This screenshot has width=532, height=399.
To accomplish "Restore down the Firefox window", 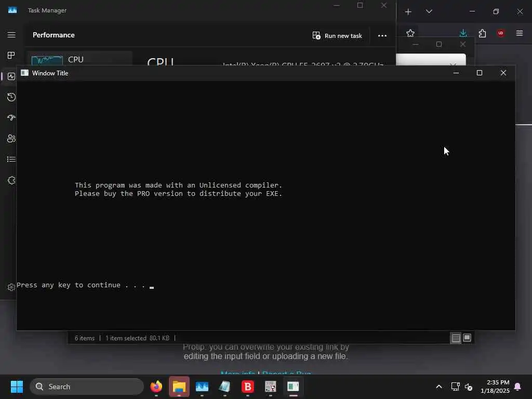I will [x=496, y=11].
